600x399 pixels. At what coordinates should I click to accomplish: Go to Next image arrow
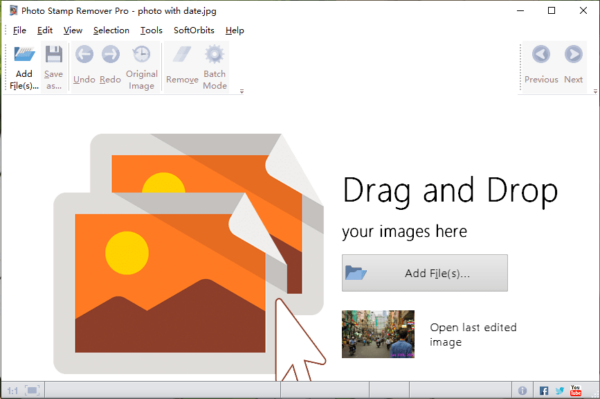pos(573,54)
